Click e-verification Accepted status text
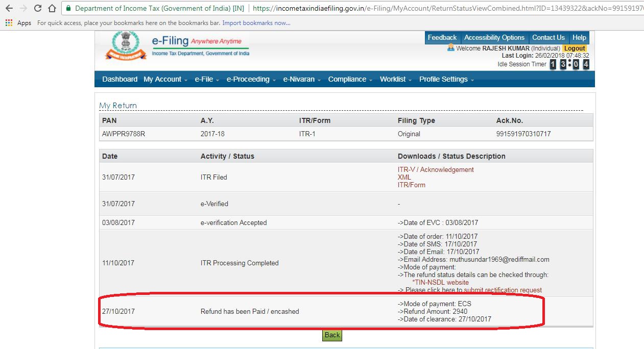The image size is (644, 349). 234,222
